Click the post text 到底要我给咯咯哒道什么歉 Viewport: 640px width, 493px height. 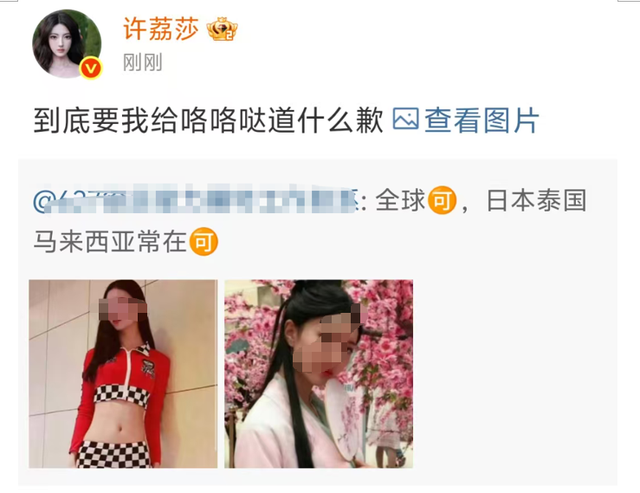208,120
